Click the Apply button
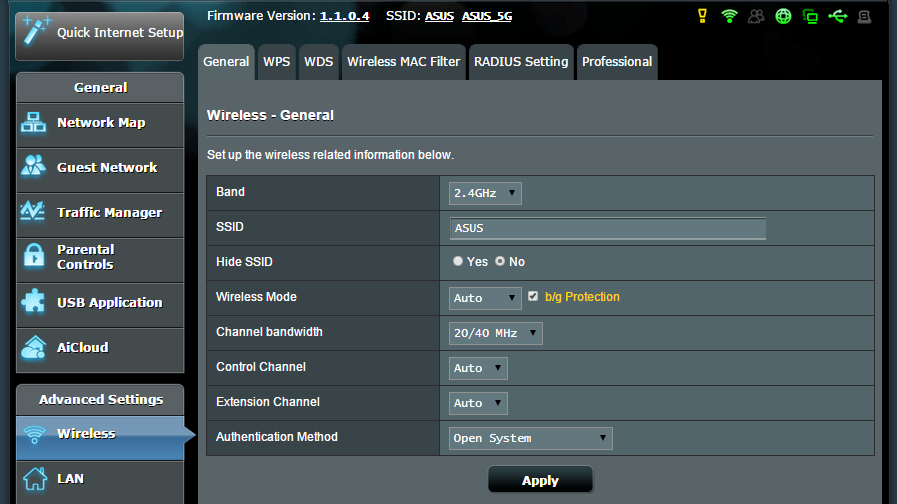The image size is (897, 504). pos(540,479)
